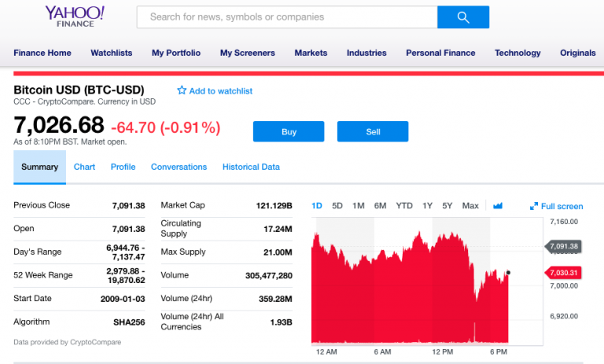Select the 1Y chart range

(427, 206)
